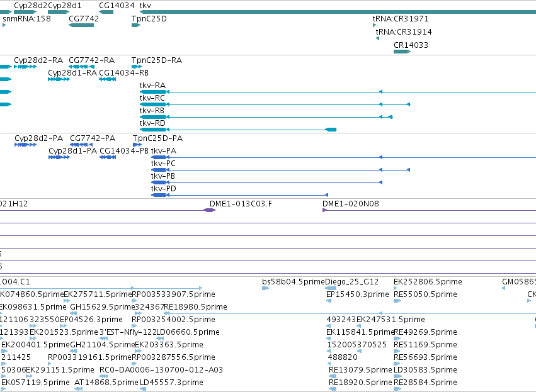This screenshot has width=536, height=392.
Task: Click the tRNA:CR31914 label
Action: pyautogui.click(x=404, y=31)
